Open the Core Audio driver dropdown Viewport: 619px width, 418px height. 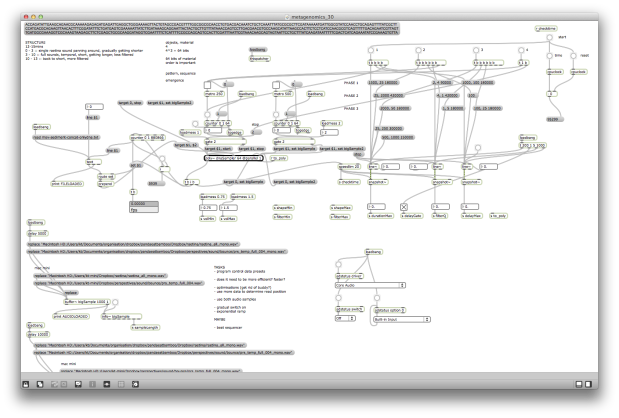[x=370, y=285]
